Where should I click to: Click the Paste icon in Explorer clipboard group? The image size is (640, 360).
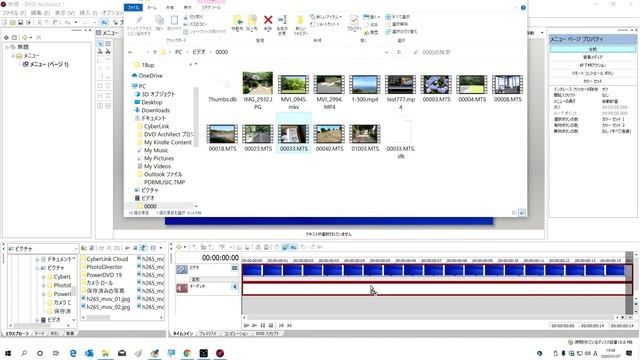coord(174,20)
